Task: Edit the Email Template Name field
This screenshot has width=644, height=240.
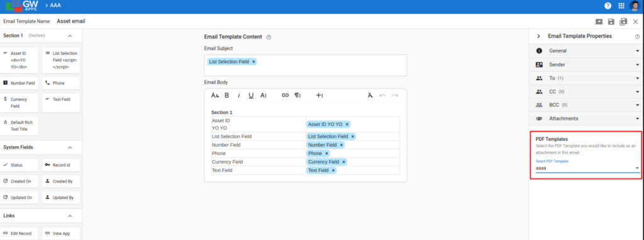Action: pos(71,21)
